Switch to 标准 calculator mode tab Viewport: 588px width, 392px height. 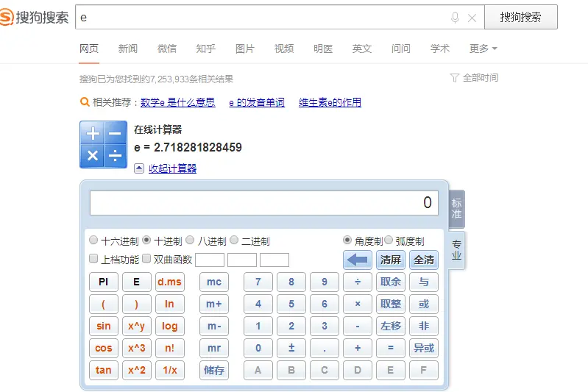click(456, 209)
